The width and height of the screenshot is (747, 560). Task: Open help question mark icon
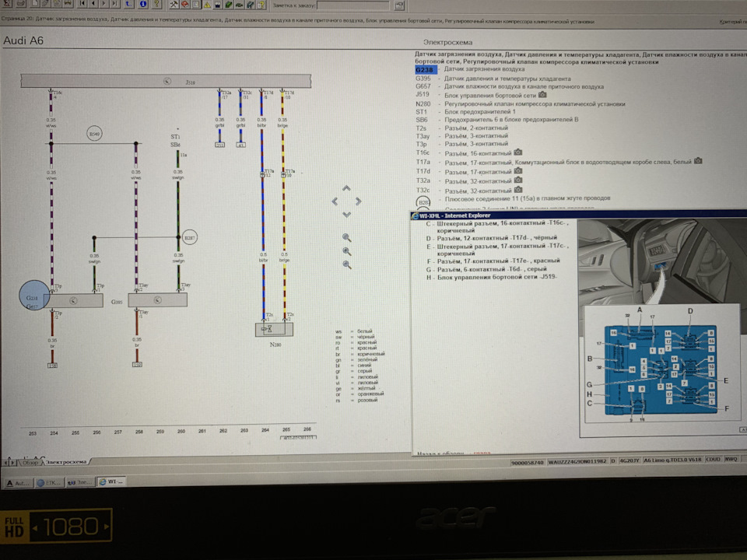click(x=156, y=4)
